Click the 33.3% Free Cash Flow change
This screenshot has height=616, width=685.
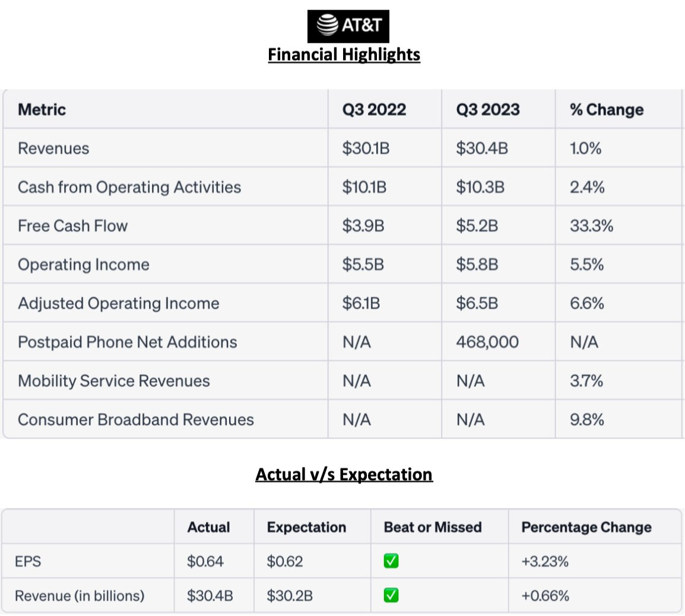[591, 226]
